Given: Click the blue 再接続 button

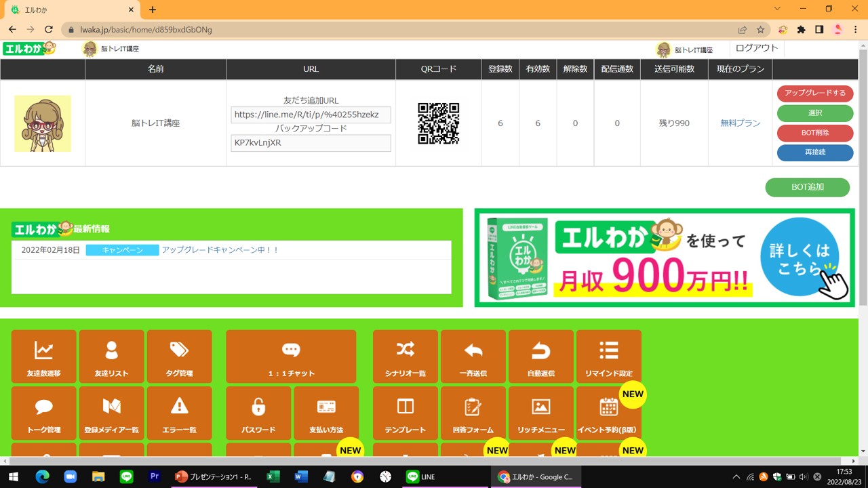Looking at the screenshot, I should (x=815, y=152).
